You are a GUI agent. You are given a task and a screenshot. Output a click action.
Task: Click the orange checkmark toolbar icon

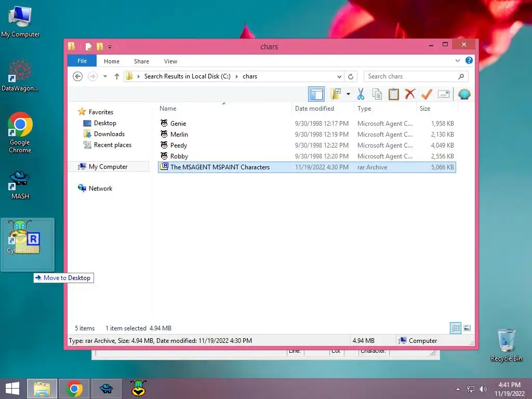(x=427, y=94)
